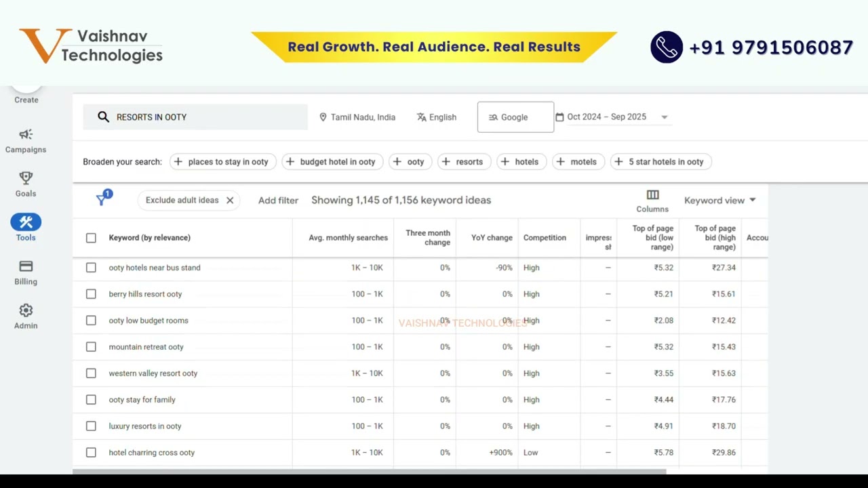Add 'budget hotel in ooty' suggestion

pyautogui.click(x=332, y=161)
